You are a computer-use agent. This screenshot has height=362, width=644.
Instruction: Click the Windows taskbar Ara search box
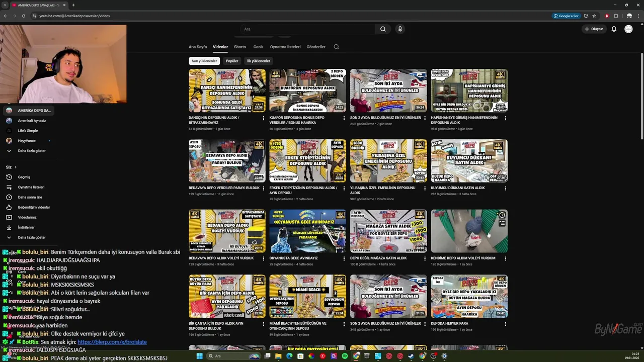(x=232, y=356)
